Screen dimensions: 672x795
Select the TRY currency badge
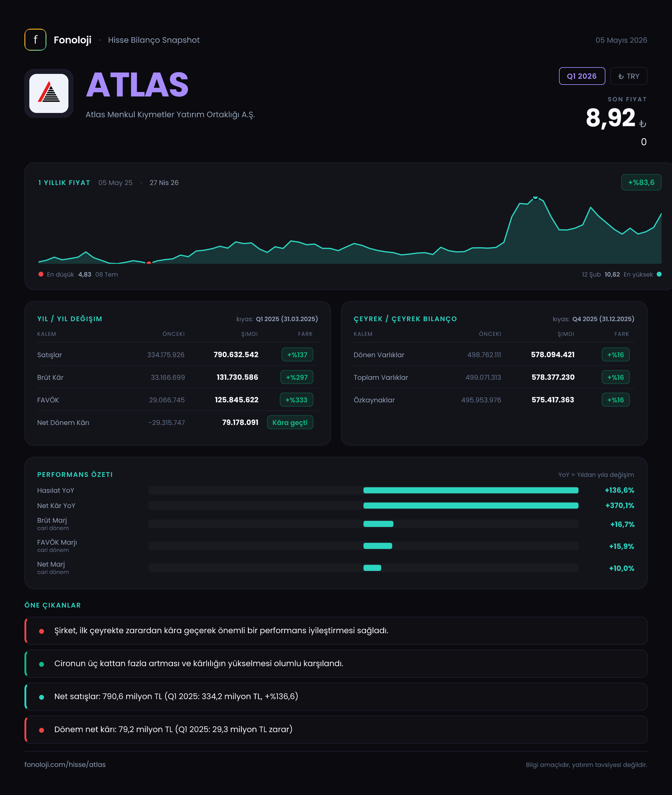629,76
